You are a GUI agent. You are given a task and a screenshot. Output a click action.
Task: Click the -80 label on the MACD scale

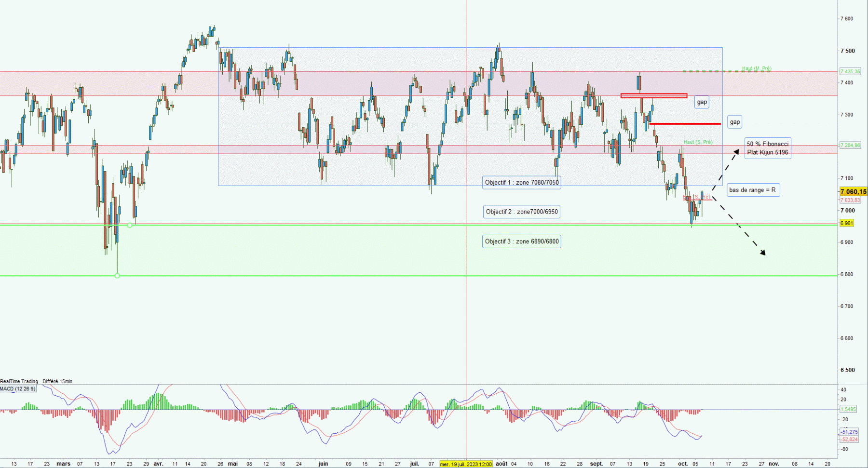point(844,449)
